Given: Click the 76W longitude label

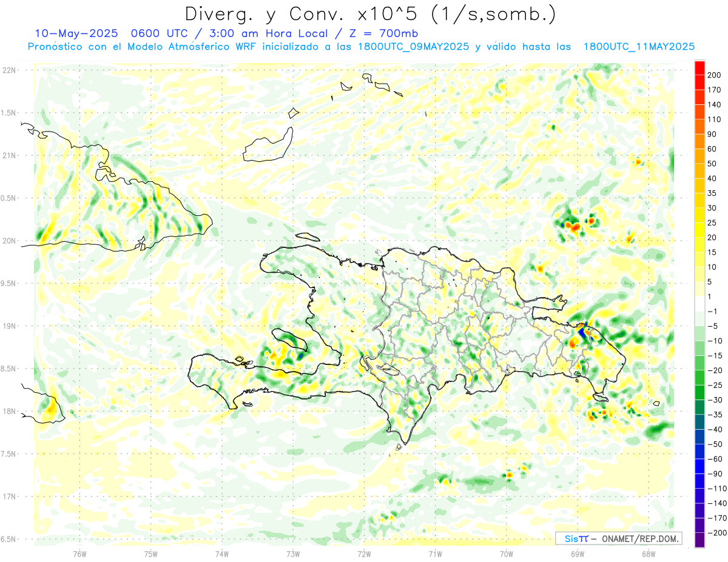Looking at the screenshot, I should (x=79, y=554).
